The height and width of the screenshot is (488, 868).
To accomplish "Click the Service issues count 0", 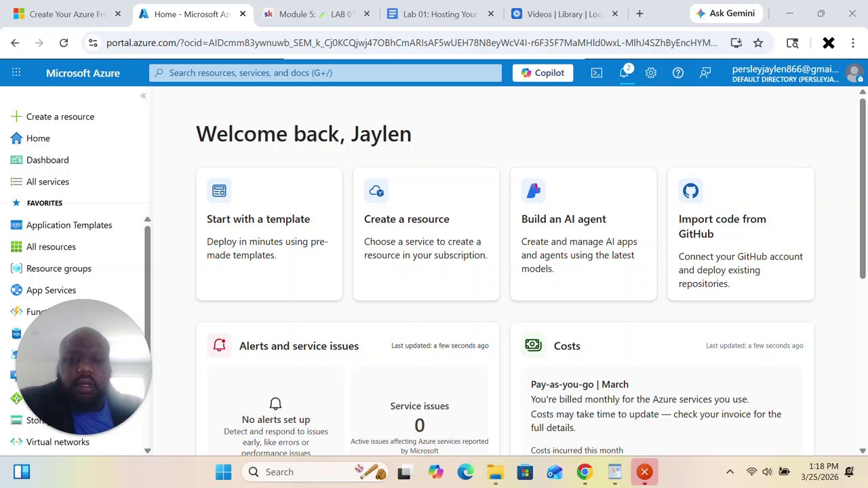I will pyautogui.click(x=420, y=425).
